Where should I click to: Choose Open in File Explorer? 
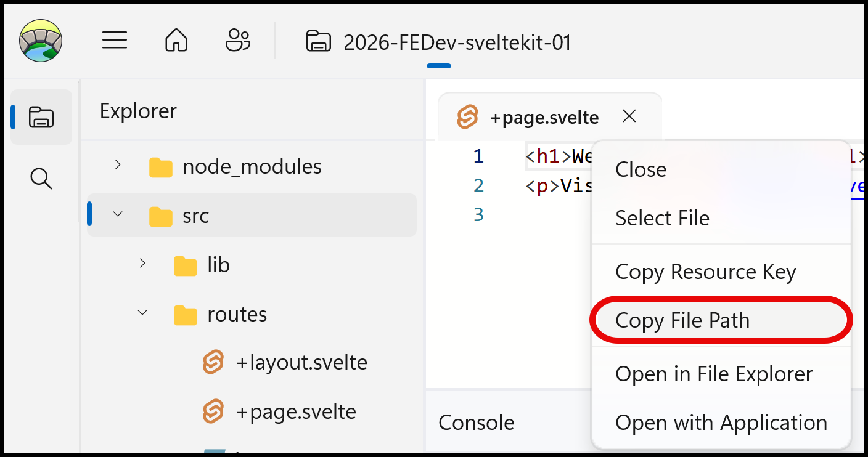pyautogui.click(x=714, y=374)
